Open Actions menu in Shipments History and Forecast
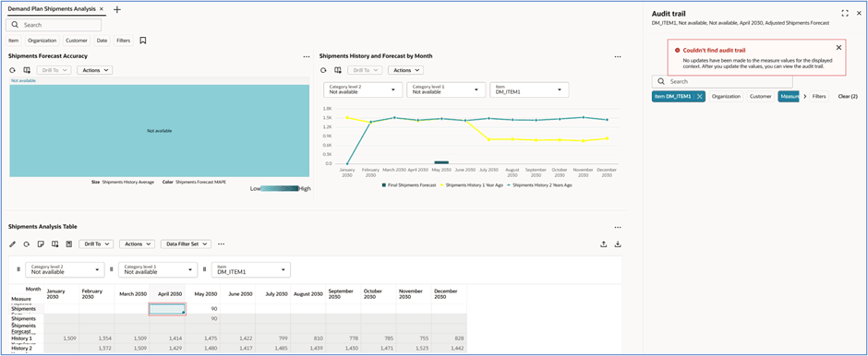 tap(405, 70)
